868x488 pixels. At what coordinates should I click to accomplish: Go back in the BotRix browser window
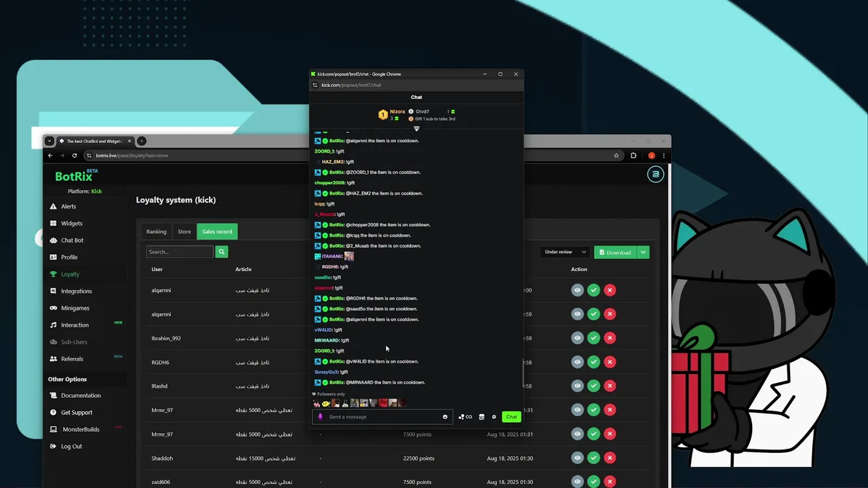pos(50,155)
